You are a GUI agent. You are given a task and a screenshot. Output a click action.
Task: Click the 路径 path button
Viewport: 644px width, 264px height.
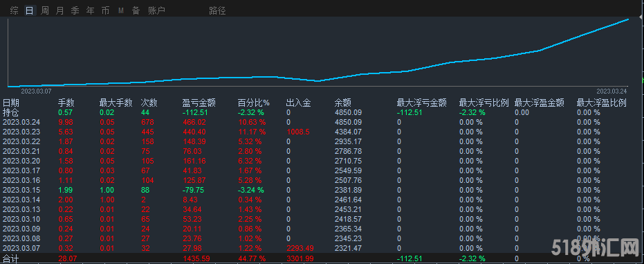coord(217,10)
